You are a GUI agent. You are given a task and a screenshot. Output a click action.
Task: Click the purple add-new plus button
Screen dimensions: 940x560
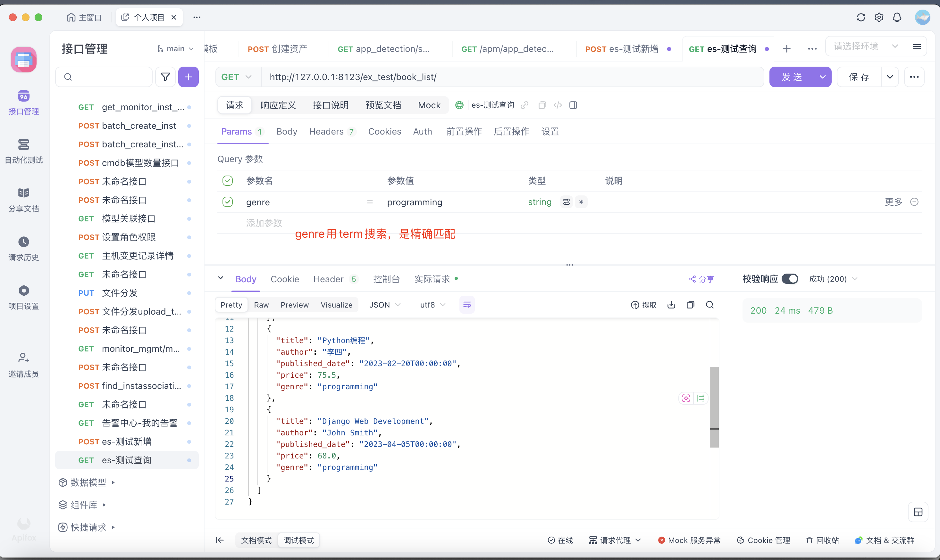point(189,77)
